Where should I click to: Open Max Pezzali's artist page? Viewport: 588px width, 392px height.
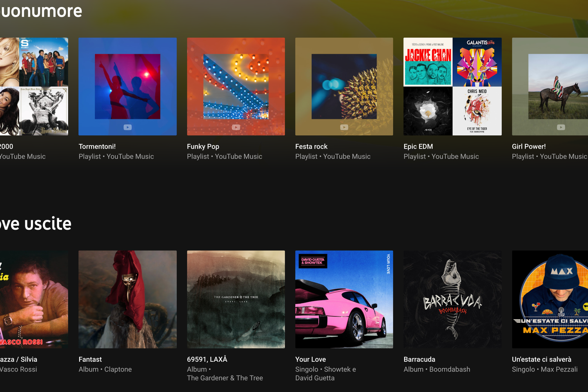559,369
